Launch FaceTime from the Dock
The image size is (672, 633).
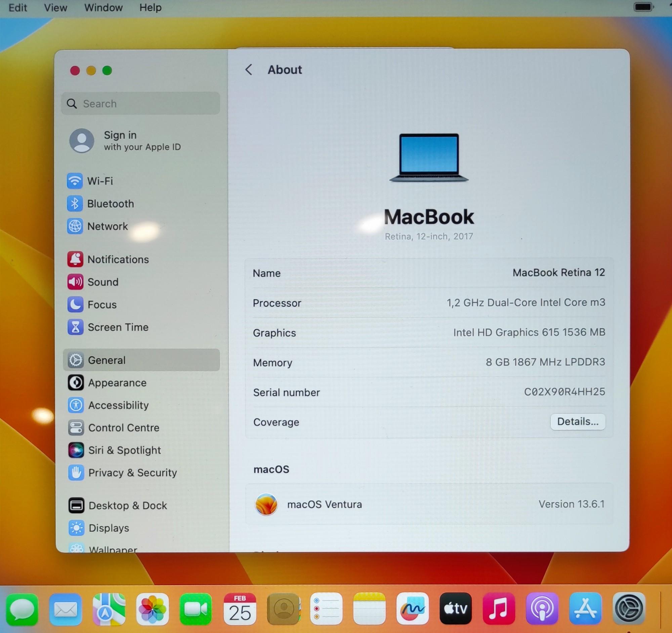[196, 609]
